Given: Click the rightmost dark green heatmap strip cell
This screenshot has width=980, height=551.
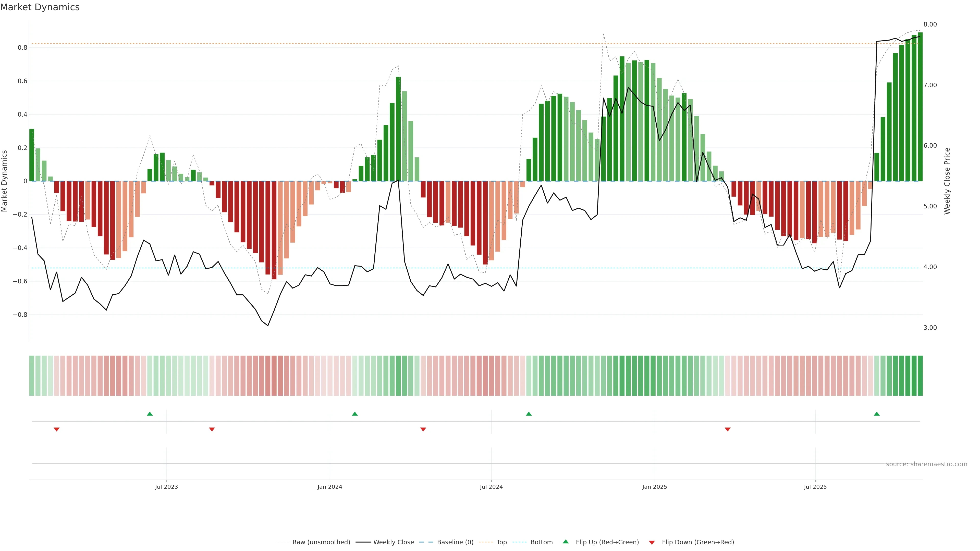Looking at the screenshot, I should click(920, 376).
